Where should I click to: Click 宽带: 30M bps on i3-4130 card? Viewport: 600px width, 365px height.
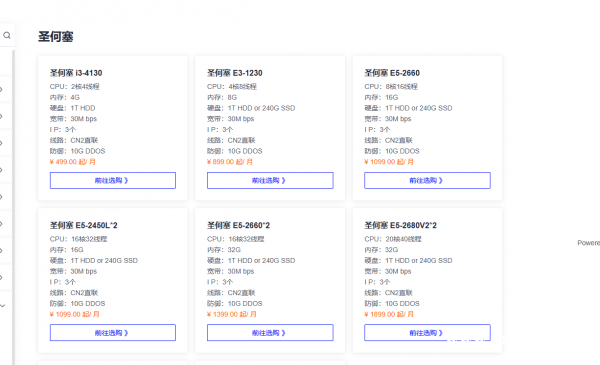tap(73, 119)
